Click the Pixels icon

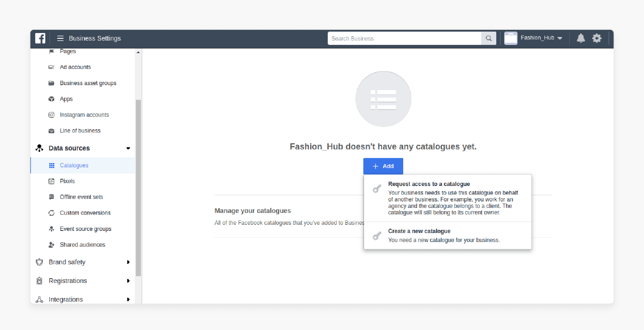click(x=51, y=181)
